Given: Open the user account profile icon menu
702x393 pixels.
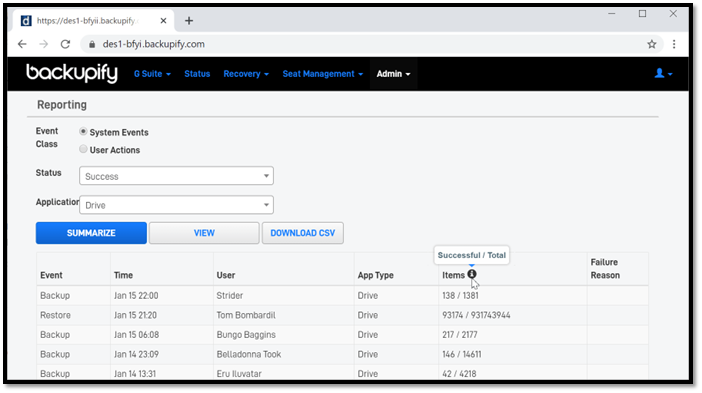Looking at the screenshot, I should 663,73.
